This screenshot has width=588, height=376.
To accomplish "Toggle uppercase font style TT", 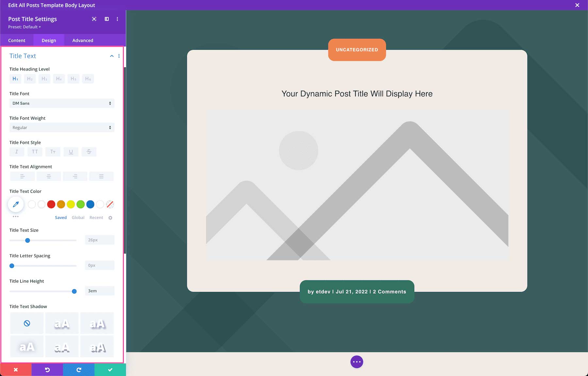I will 35,152.
